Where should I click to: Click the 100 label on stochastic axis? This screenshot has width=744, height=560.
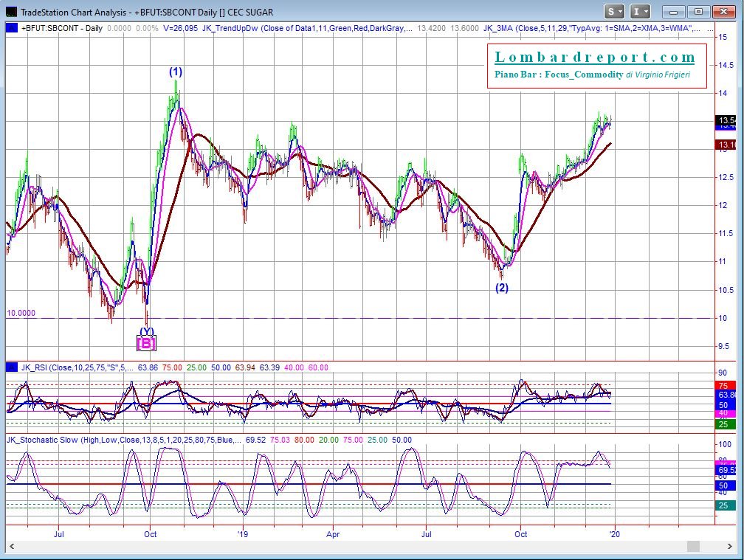pos(725,445)
